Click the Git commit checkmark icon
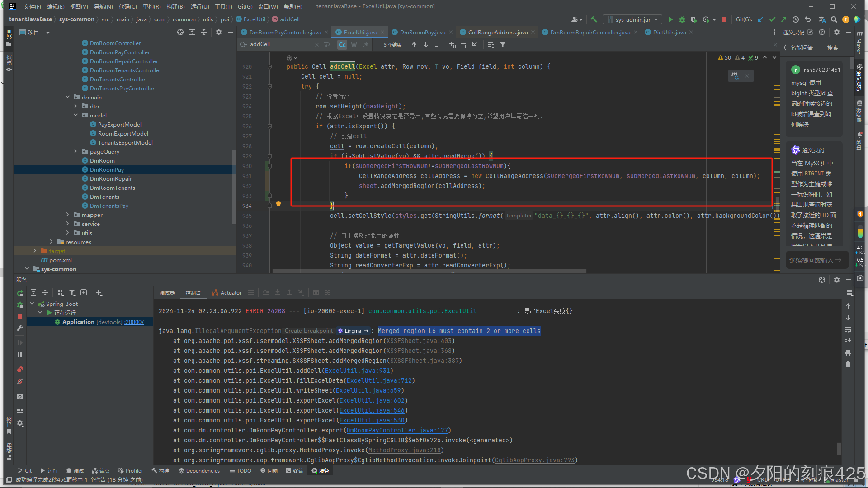 coord(772,19)
